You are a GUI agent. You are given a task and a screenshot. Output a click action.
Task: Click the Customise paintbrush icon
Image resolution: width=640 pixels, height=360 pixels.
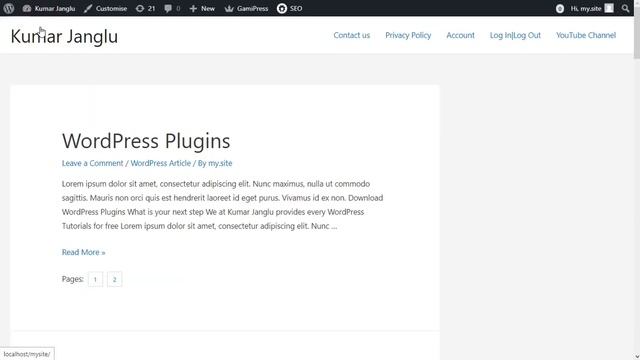pos(88,9)
